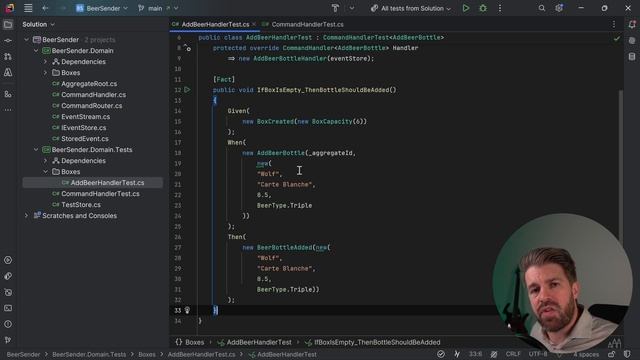This screenshot has width=640, height=360.
Task: Select IfBoxIsEmpty_ThenBottleShouldBeAdded breadcrumb
Action: coord(373,342)
